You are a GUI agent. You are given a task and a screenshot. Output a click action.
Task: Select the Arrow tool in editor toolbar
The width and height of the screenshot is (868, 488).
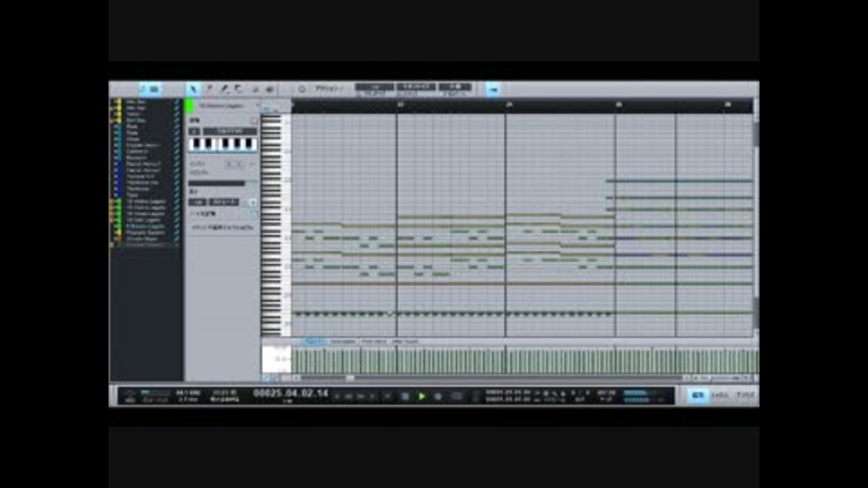point(193,89)
